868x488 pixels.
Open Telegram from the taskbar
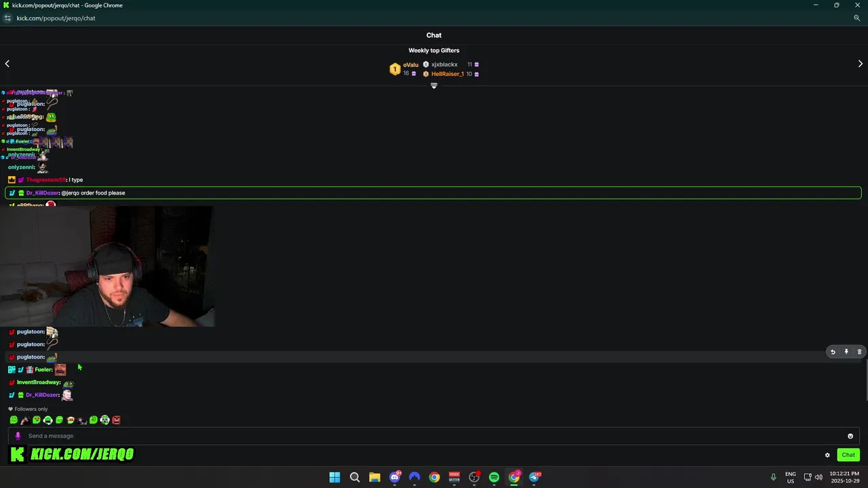[x=534, y=477]
